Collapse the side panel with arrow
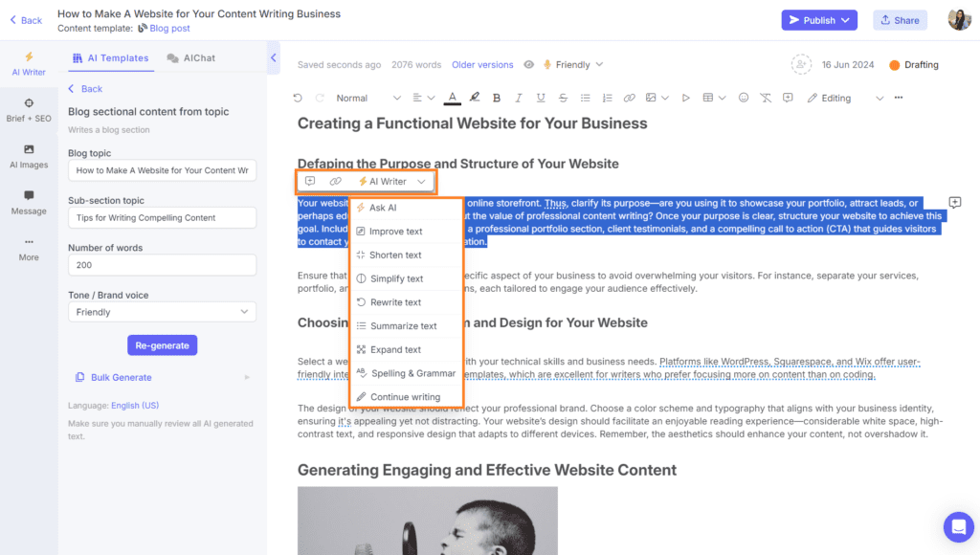 [x=273, y=57]
